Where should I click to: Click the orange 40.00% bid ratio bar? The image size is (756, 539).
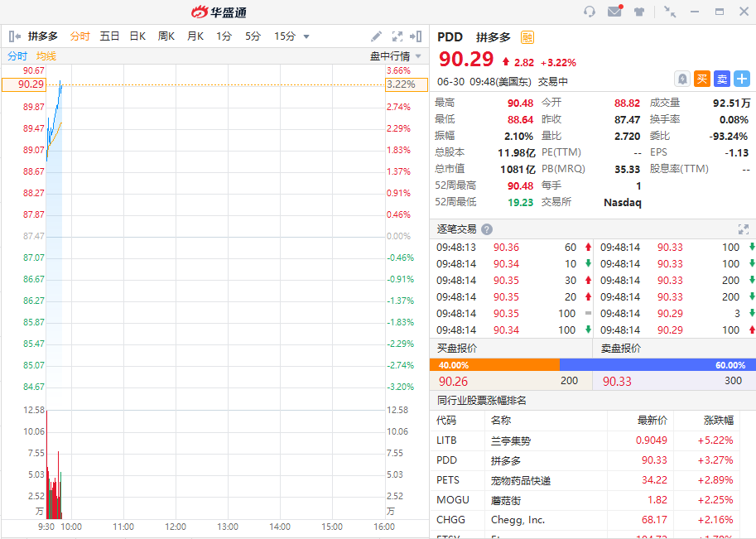[x=494, y=365]
